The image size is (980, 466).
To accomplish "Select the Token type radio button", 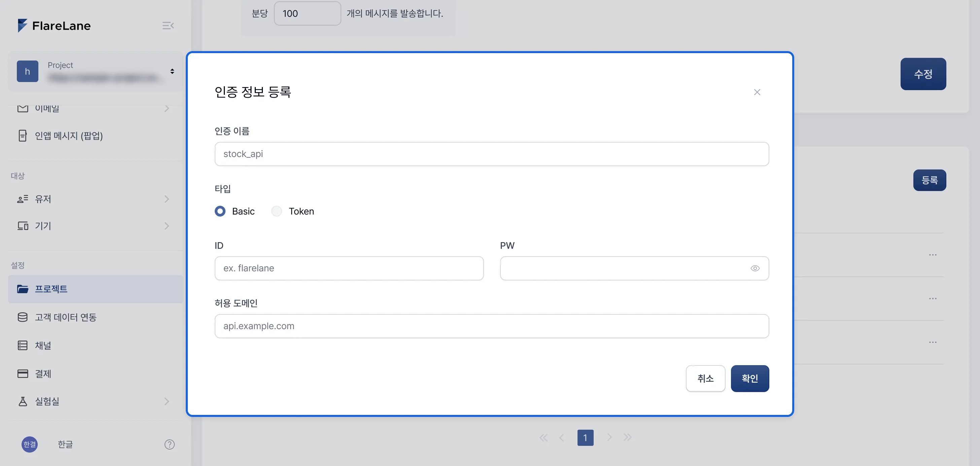I will pyautogui.click(x=277, y=211).
